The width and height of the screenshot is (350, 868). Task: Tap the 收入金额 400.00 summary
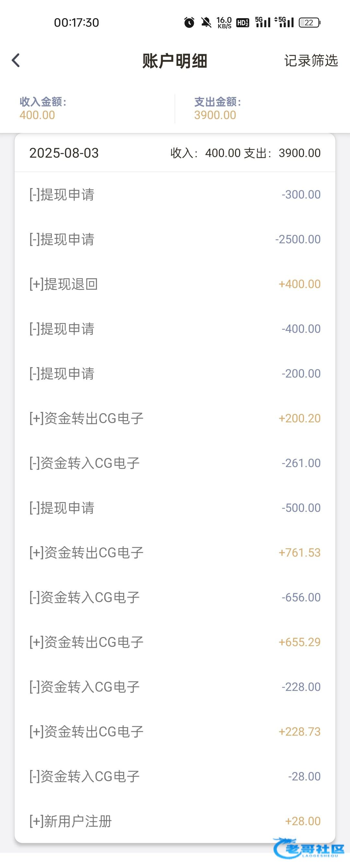coord(43,108)
